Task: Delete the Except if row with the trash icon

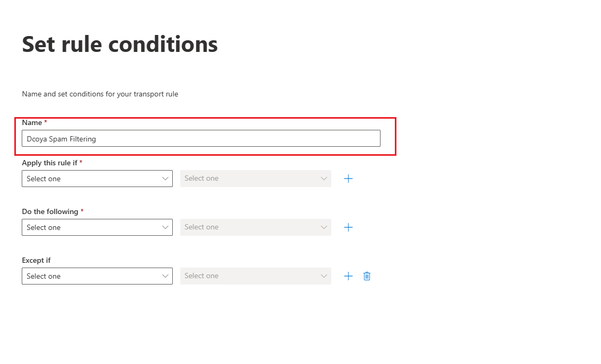Action: 367,276
